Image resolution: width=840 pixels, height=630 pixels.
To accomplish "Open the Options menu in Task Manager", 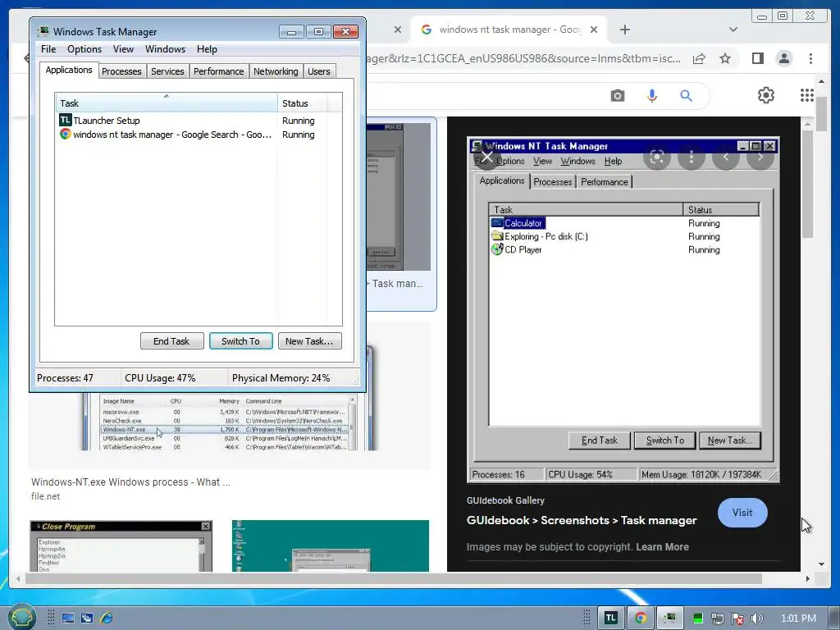I will [x=84, y=49].
